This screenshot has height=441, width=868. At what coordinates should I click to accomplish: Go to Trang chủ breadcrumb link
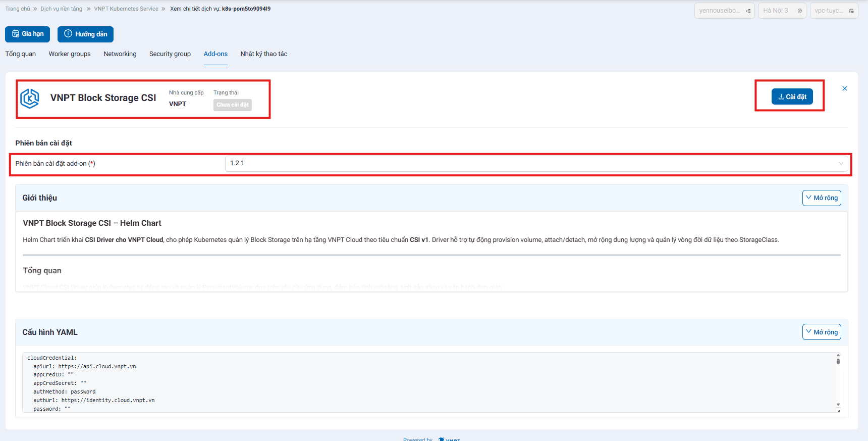click(x=18, y=9)
